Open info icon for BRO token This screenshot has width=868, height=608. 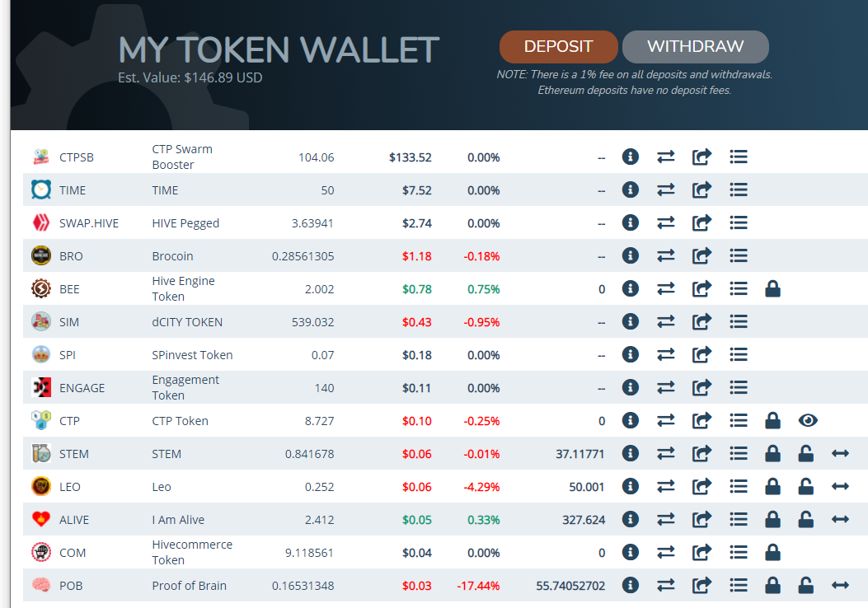[x=630, y=255]
